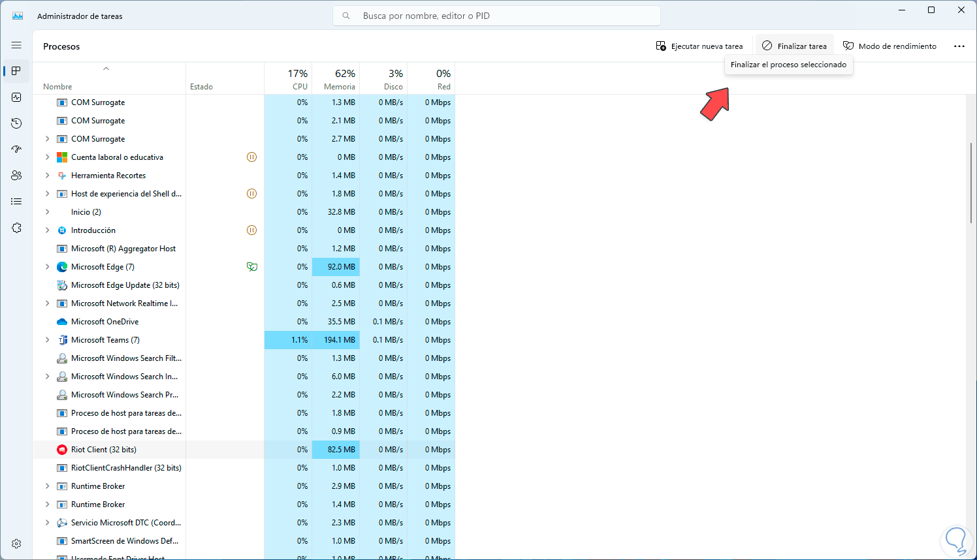Open the Startup apps page in sidebar
The image size is (977, 560).
coord(16,149)
